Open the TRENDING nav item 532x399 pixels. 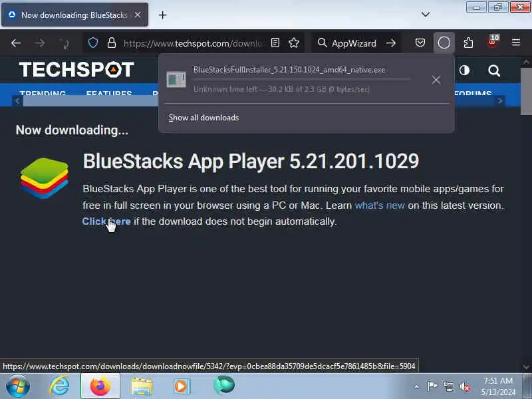[43, 92]
